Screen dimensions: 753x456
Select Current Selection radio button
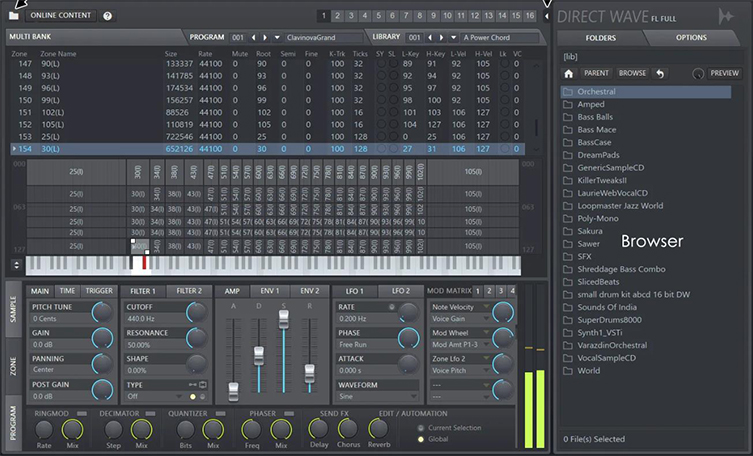422,428
